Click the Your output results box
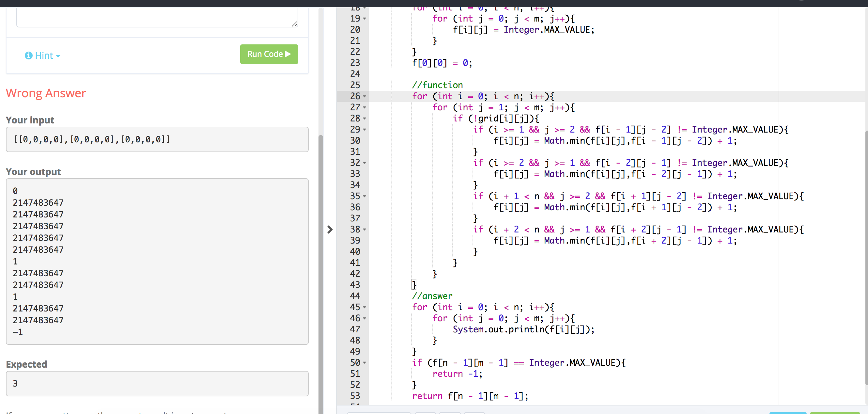The height and width of the screenshot is (414, 868). [157, 261]
